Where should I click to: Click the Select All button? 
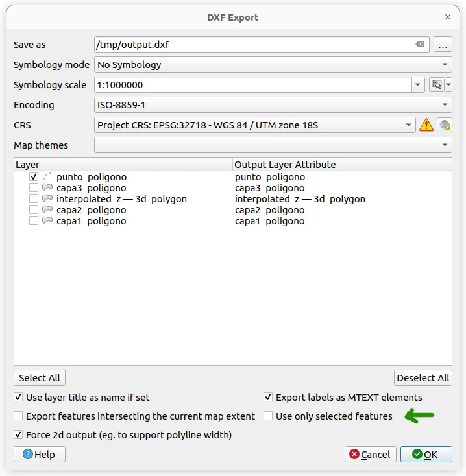[40, 378]
